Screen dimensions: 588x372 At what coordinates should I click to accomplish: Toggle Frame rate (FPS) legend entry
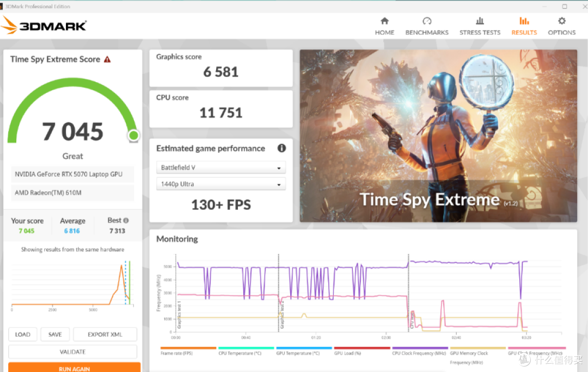pos(188,351)
